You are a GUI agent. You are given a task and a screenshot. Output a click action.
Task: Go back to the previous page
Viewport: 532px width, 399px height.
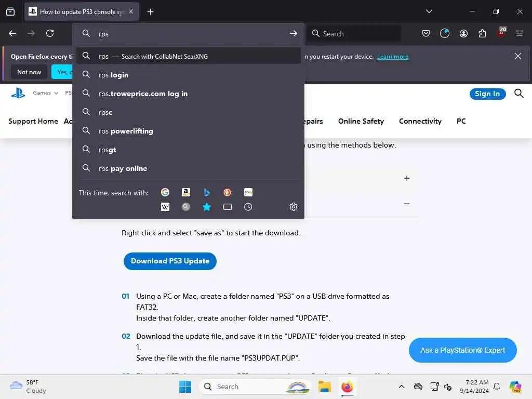[12, 33]
